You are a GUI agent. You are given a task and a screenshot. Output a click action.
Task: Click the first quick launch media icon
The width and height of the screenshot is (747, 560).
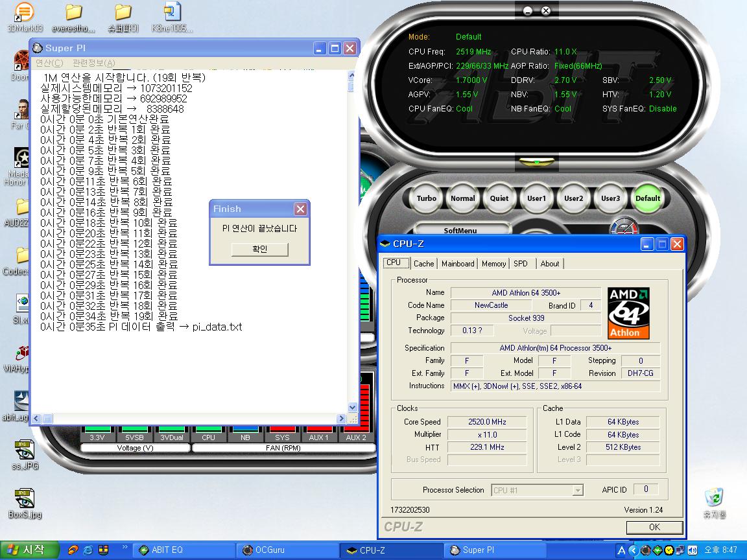pos(73,550)
